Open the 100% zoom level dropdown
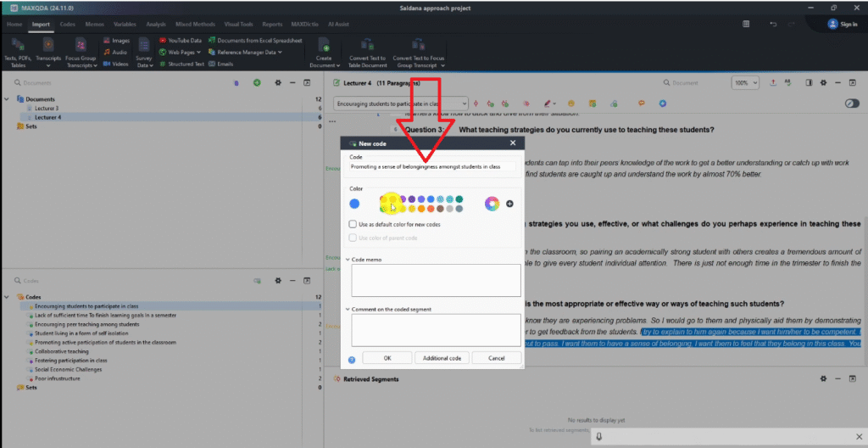Screen dimensions: 868x448 (x=746, y=83)
